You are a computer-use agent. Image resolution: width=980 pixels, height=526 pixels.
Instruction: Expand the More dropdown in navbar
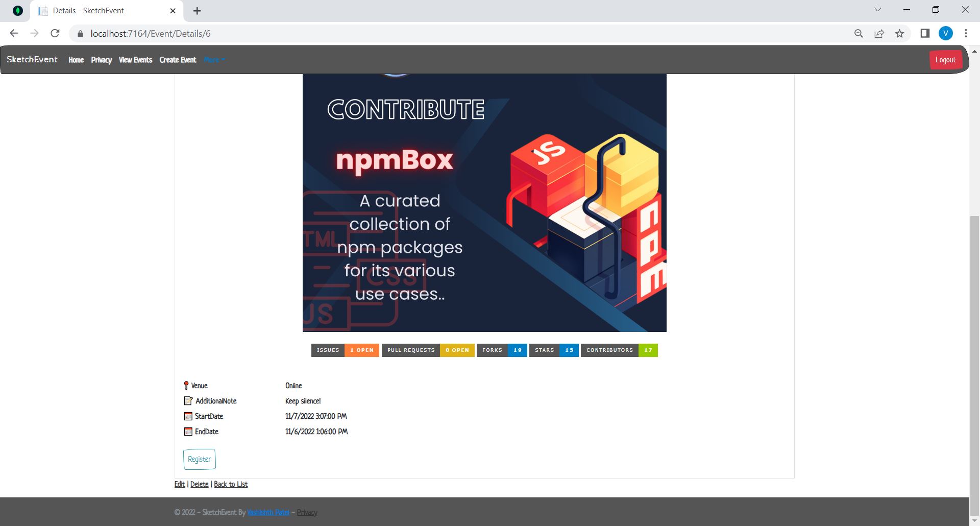coord(214,60)
